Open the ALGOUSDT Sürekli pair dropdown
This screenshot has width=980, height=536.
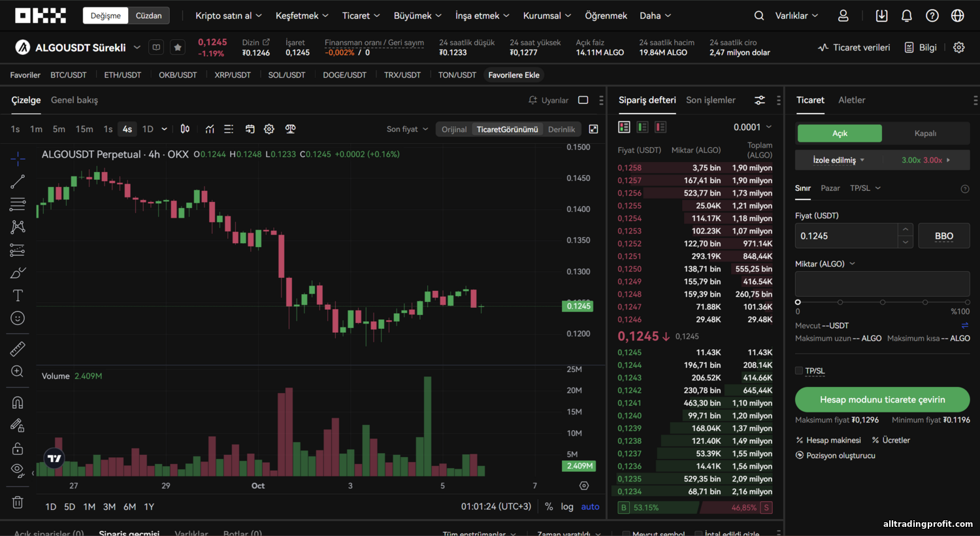click(x=137, y=47)
